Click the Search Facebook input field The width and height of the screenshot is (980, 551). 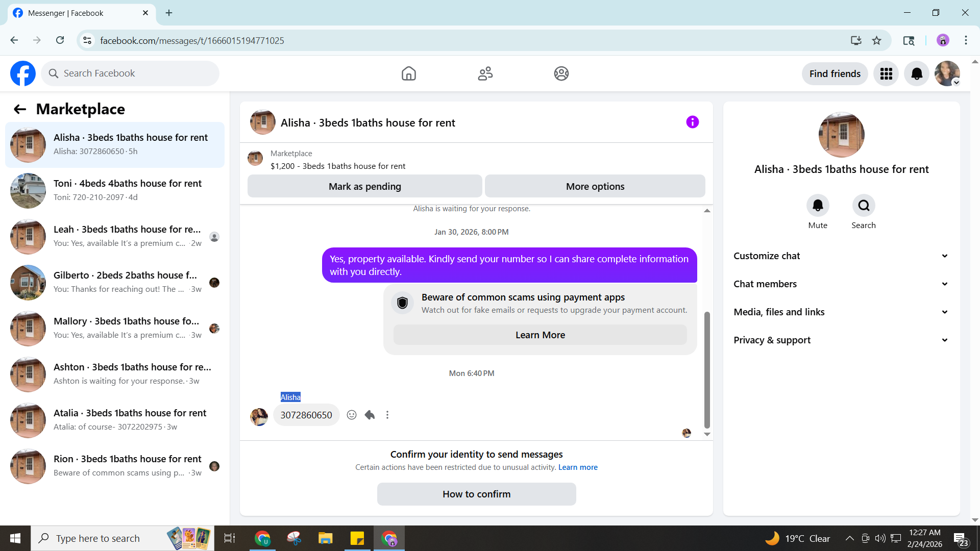pyautogui.click(x=138, y=73)
